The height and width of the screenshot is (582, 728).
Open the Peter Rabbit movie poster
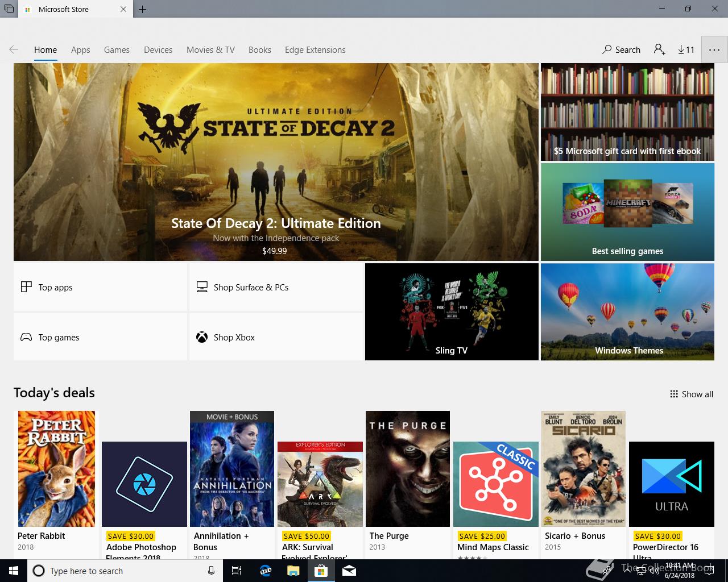(x=56, y=469)
